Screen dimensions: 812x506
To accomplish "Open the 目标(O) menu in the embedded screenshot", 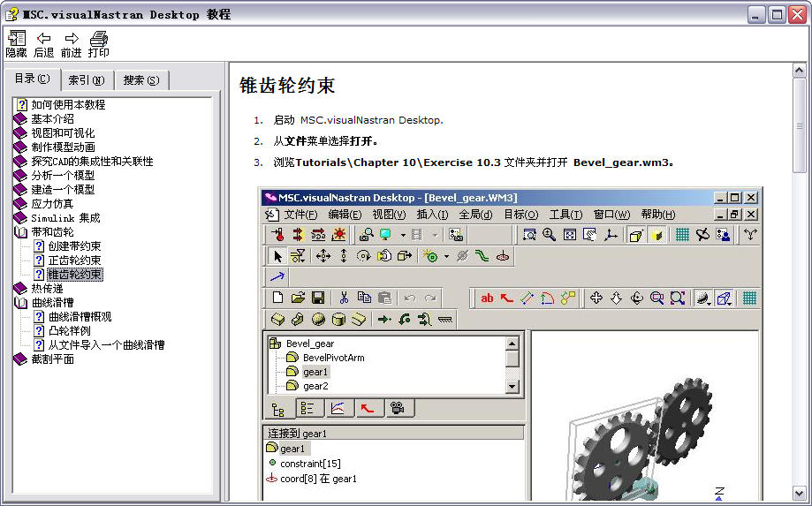I will click(x=521, y=215).
